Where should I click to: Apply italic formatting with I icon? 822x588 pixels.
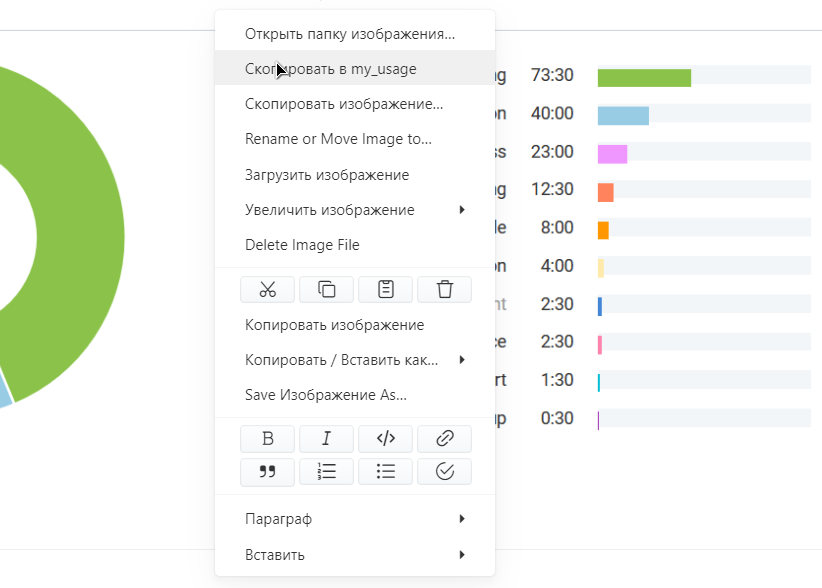[326, 439]
